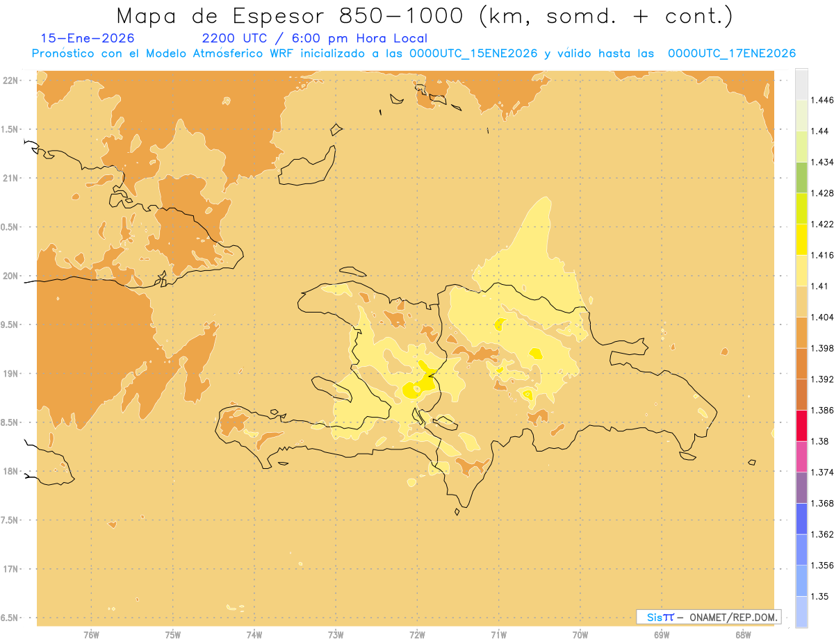Click the "22N" latitude label
Screen dimensions: 834x644
(x=12, y=81)
